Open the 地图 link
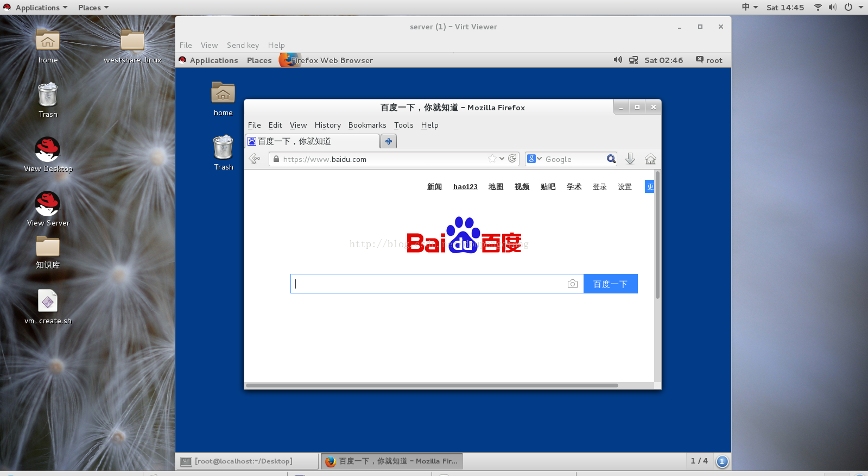Screen dimensions: 868x476 point(496,186)
